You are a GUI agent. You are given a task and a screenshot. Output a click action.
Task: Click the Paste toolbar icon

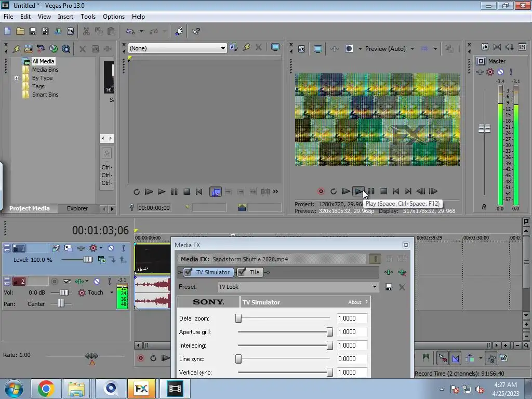tap(111, 32)
